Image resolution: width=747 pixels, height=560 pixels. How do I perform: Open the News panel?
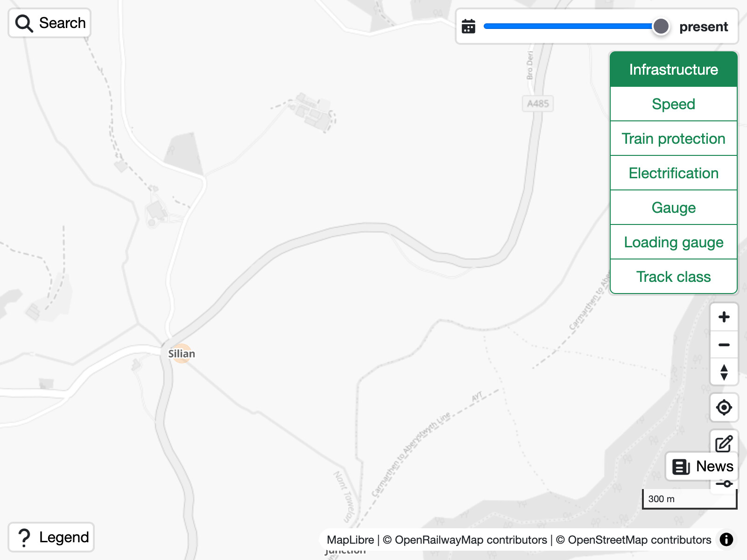702,466
